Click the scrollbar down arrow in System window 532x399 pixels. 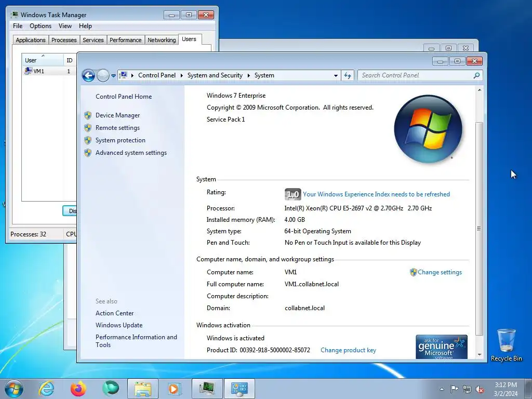(479, 355)
